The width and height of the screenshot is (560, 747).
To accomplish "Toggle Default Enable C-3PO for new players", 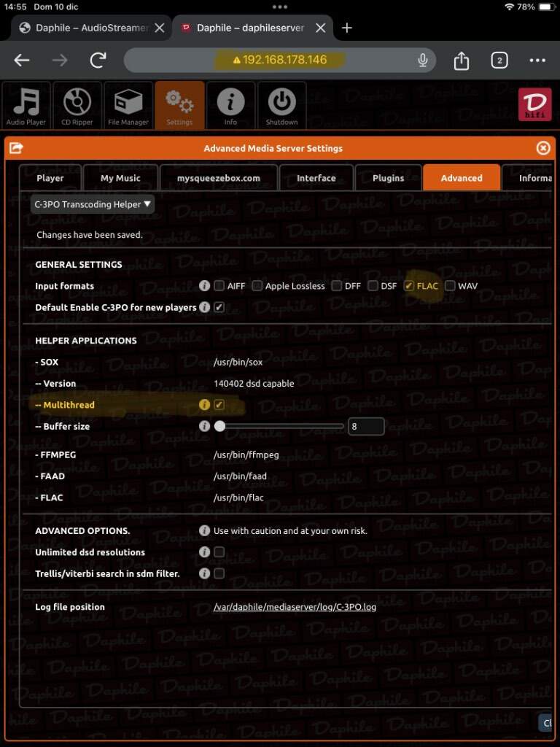I will pos(219,307).
